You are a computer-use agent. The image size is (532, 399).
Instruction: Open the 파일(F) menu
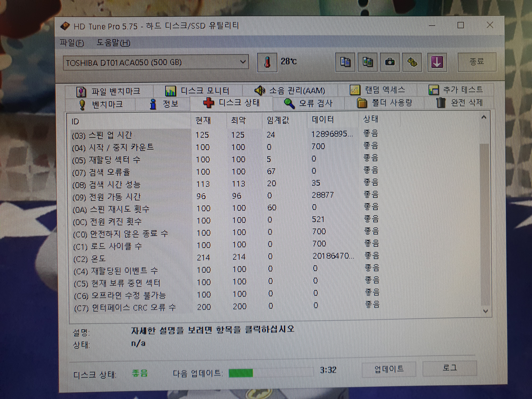(72, 43)
